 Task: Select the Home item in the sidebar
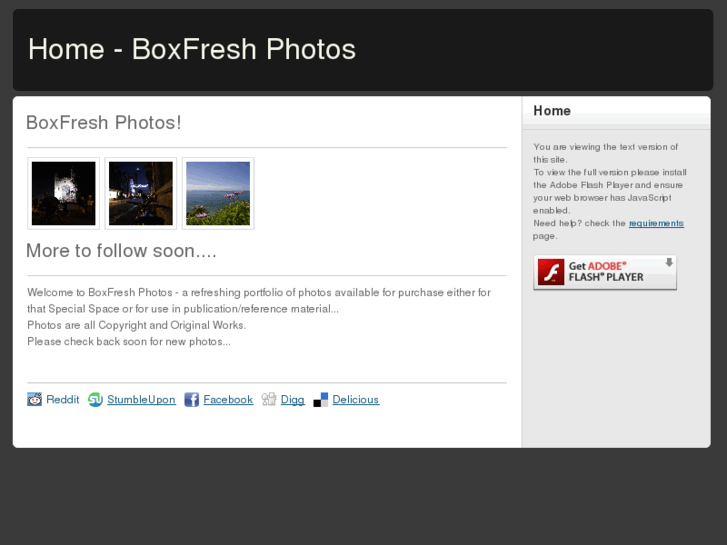(x=552, y=111)
